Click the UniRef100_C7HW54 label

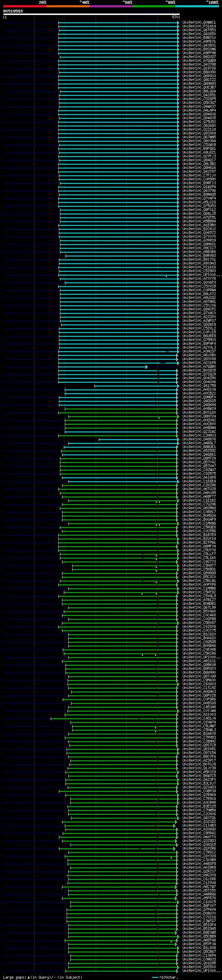(x=199, y=810)
